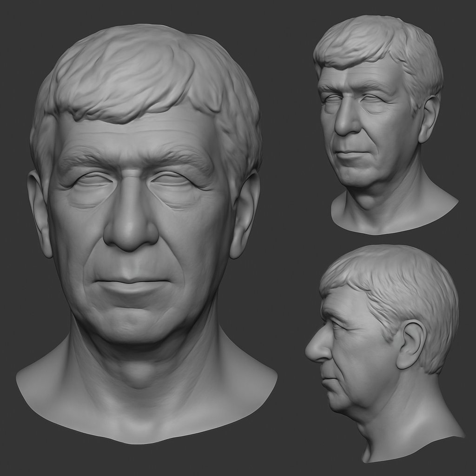Select the large front-view head sculpt
The width and height of the screenshot is (476, 476).
pyautogui.click(x=146, y=234)
